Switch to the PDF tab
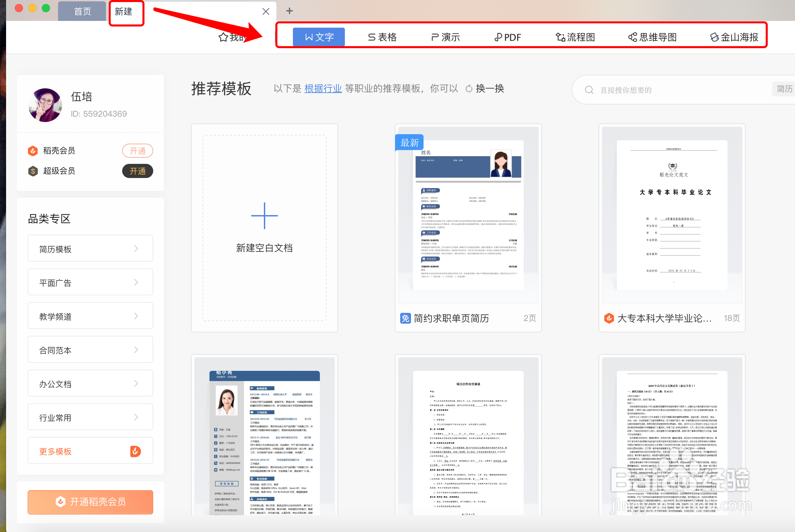 pos(508,37)
